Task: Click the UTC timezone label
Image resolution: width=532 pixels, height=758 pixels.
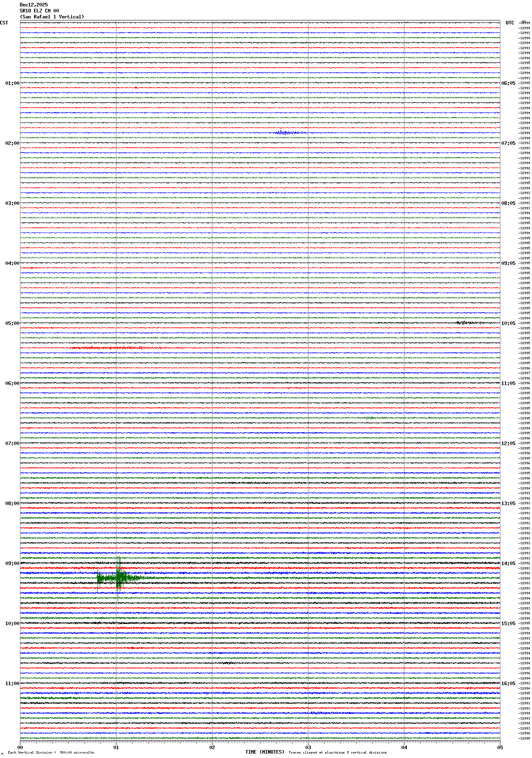Action: coord(510,23)
